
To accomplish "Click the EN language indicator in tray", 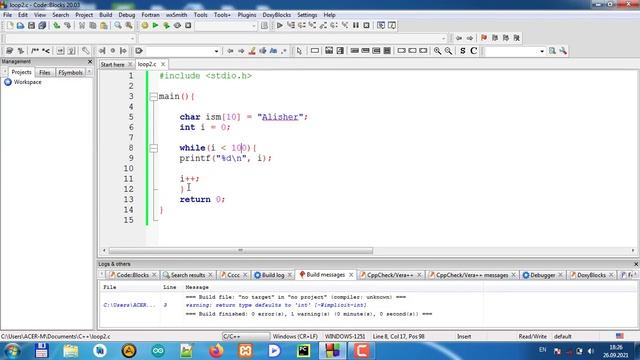I will click(x=542, y=350).
